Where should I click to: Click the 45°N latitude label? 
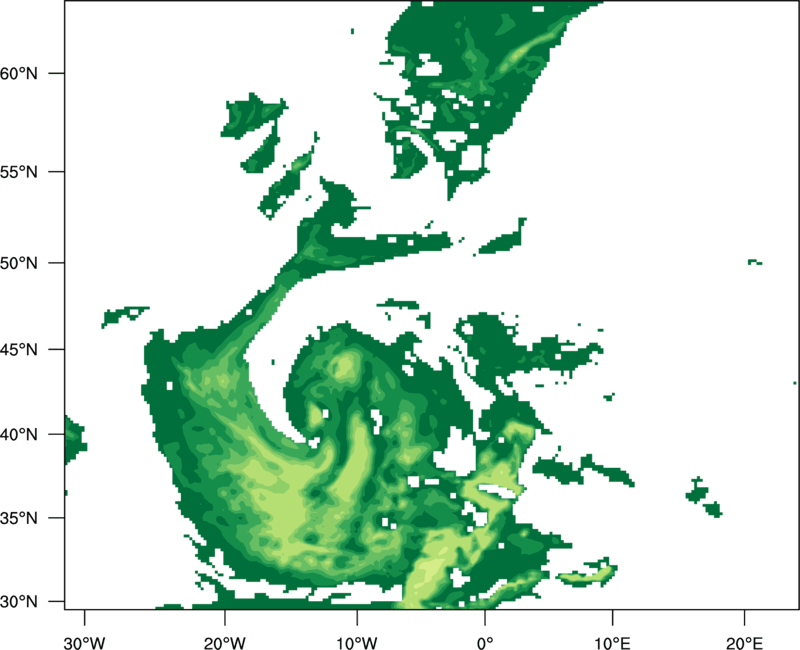[x=19, y=350]
